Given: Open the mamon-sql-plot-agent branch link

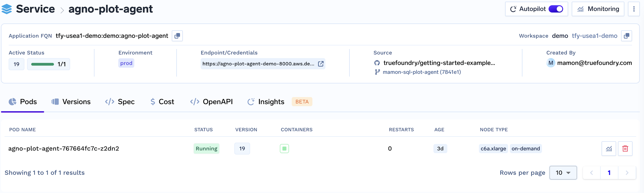Looking at the screenshot, I should tap(422, 72).
